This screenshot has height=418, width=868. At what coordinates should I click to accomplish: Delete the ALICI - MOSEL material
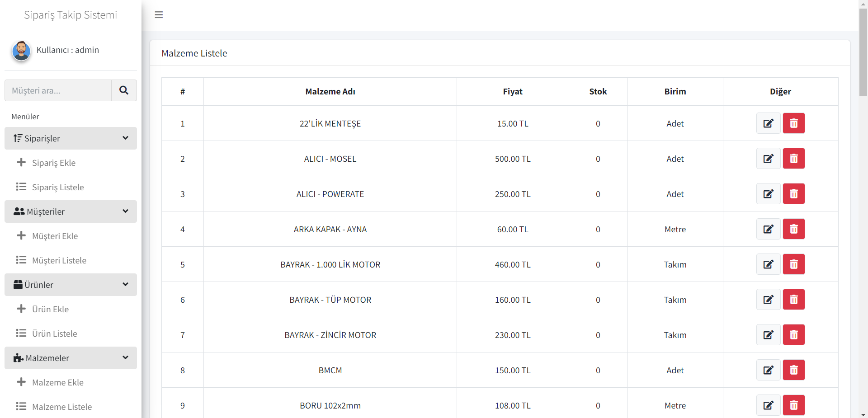coord(793,159)
